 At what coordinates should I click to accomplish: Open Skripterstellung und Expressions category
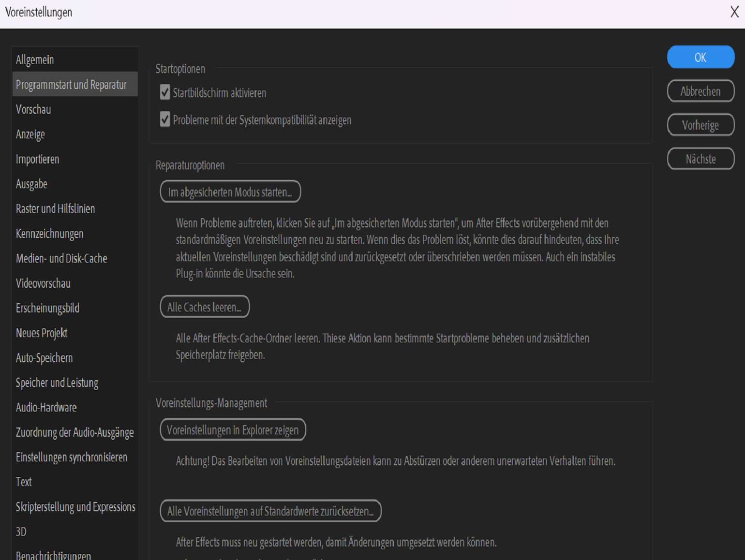tap(75, 507)
